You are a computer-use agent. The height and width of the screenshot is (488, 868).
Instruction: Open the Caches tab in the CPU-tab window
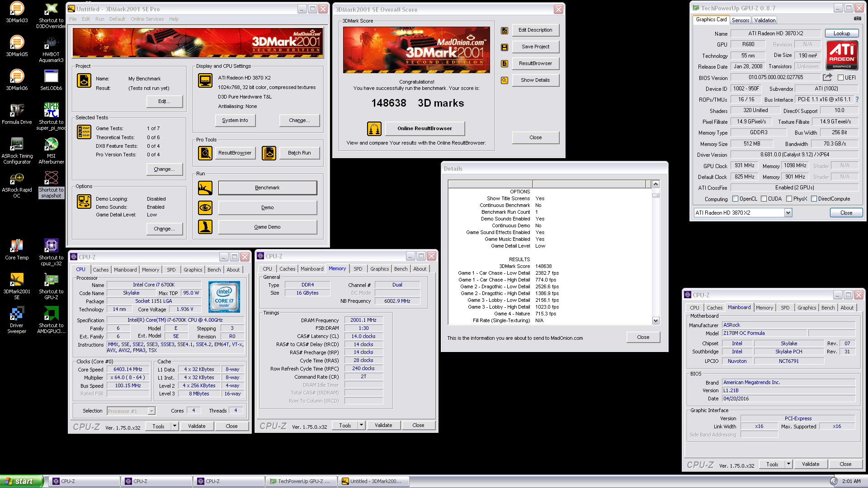(x=100, y=270)
